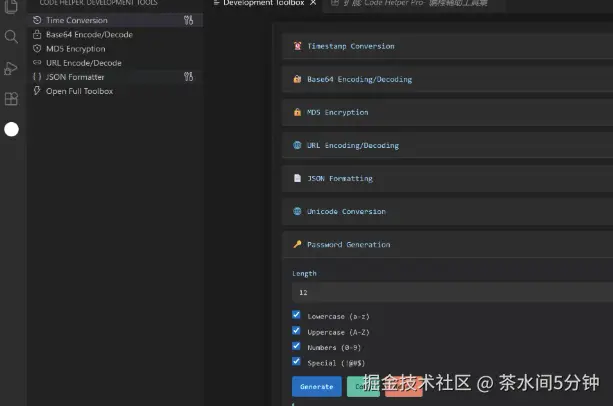The width and height of the screenshot is (613, 406).
Task: Click the Code Helper Development Tools panel header
Action: pyautogui.click(x=99, y=3)
